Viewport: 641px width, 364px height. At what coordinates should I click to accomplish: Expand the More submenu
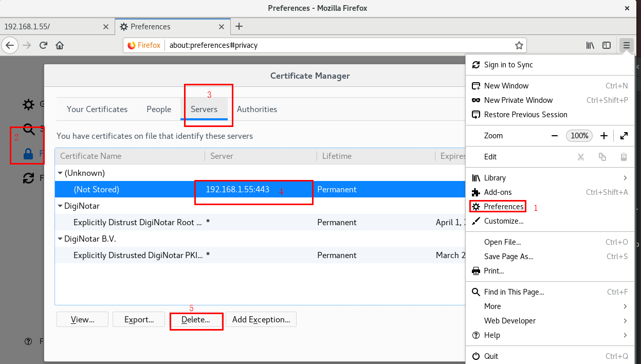click(550, 306)
